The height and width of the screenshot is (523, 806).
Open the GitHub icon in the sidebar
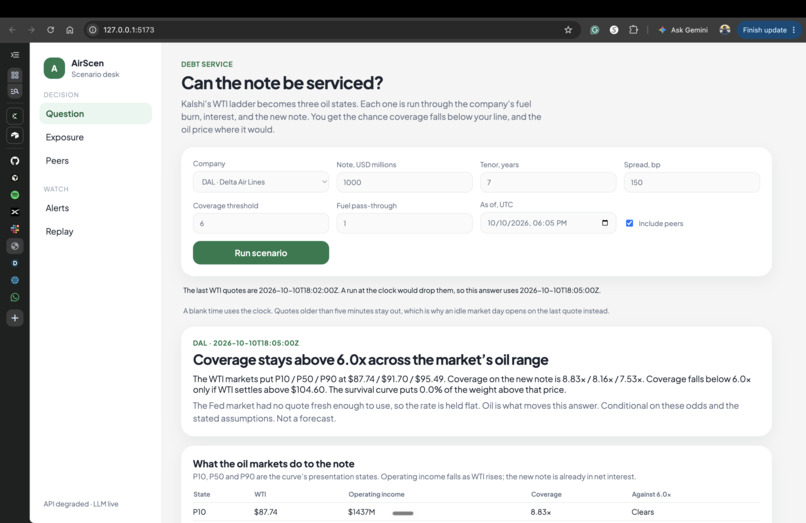tap(15, 160)
